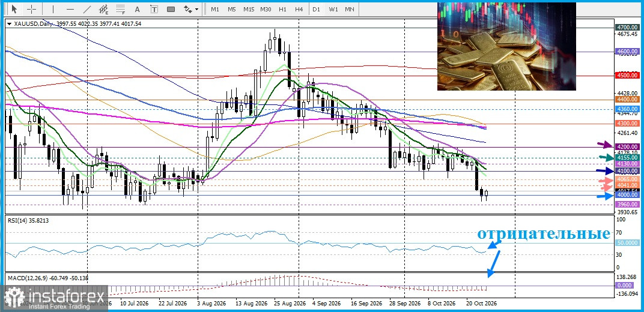This screenshot has width=644, height=312.
Task: Click the RSI(14) 35.8213 indicator label
Action: coord(28,220)
